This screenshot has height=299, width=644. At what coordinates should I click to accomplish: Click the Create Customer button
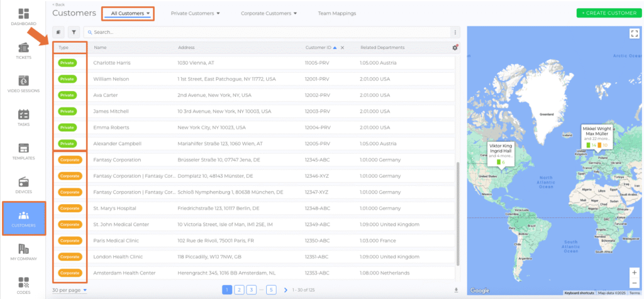point(608,13)
